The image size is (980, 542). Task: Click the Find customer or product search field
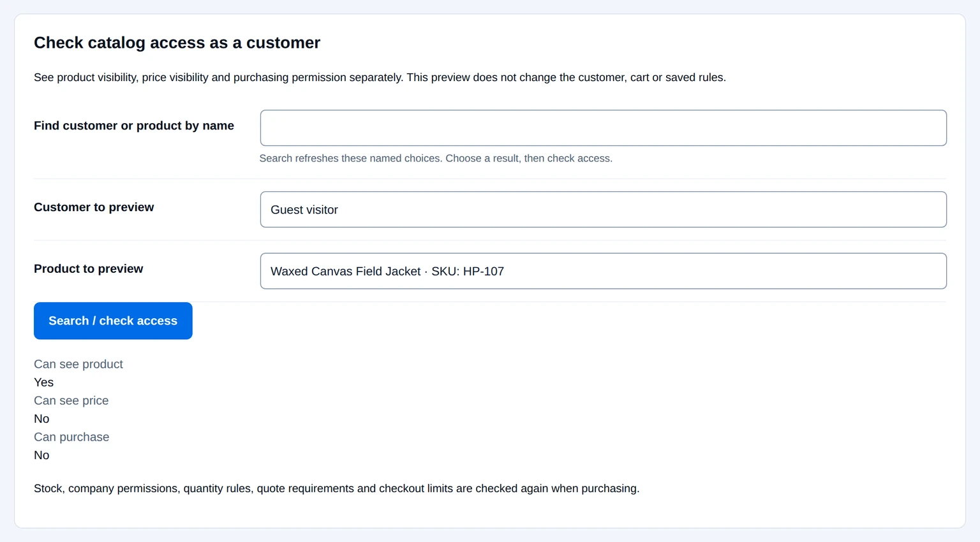(603, 128)
